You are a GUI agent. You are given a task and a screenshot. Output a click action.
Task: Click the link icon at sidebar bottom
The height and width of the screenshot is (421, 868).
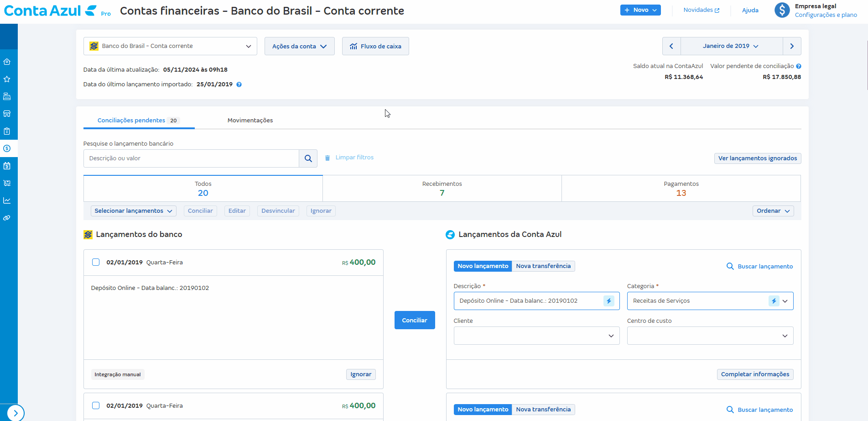7,218
